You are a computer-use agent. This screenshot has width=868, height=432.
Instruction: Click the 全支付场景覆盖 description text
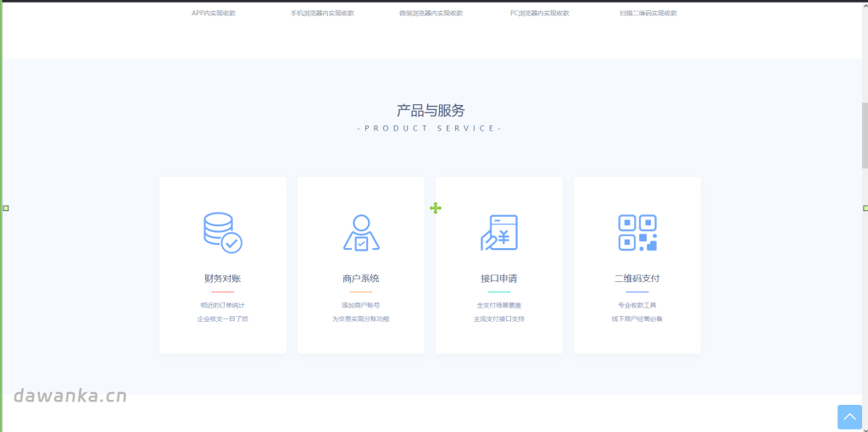498,305
